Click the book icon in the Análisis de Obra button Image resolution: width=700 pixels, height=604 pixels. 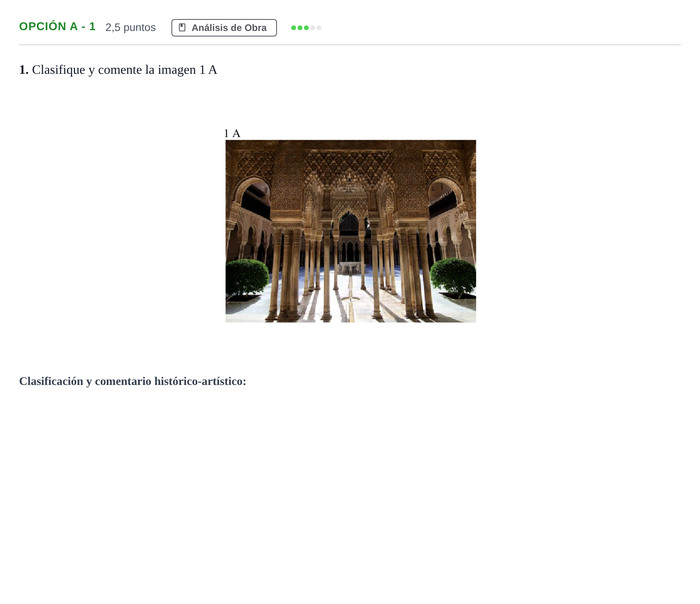182,28
